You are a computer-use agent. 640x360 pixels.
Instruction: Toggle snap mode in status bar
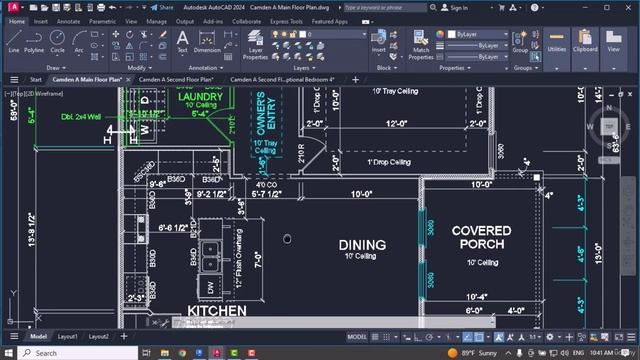pos(386,337)
